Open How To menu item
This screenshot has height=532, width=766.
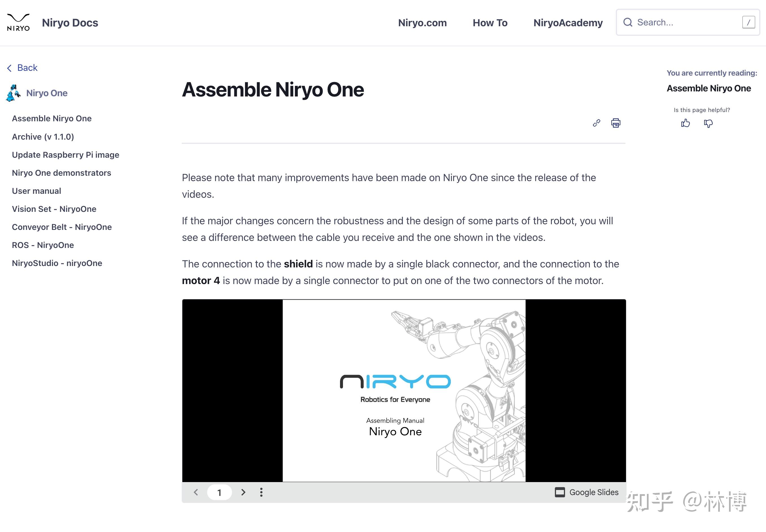click(490, 23)
